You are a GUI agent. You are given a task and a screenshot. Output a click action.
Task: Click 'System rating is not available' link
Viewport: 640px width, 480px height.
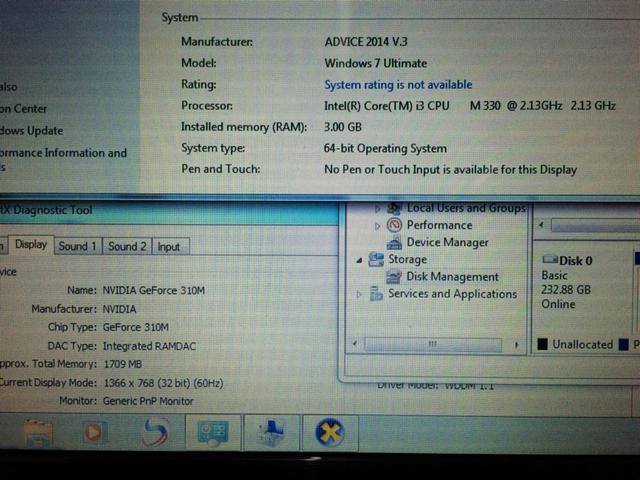click(x=398, y=85)
